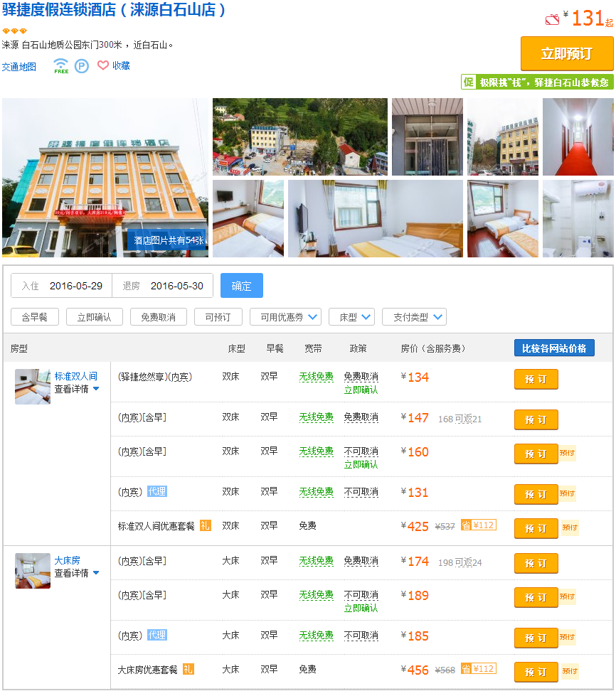616x696 pixels.
Task: Open the 标准双人间 room type link
Action: (x=75, y=376)
